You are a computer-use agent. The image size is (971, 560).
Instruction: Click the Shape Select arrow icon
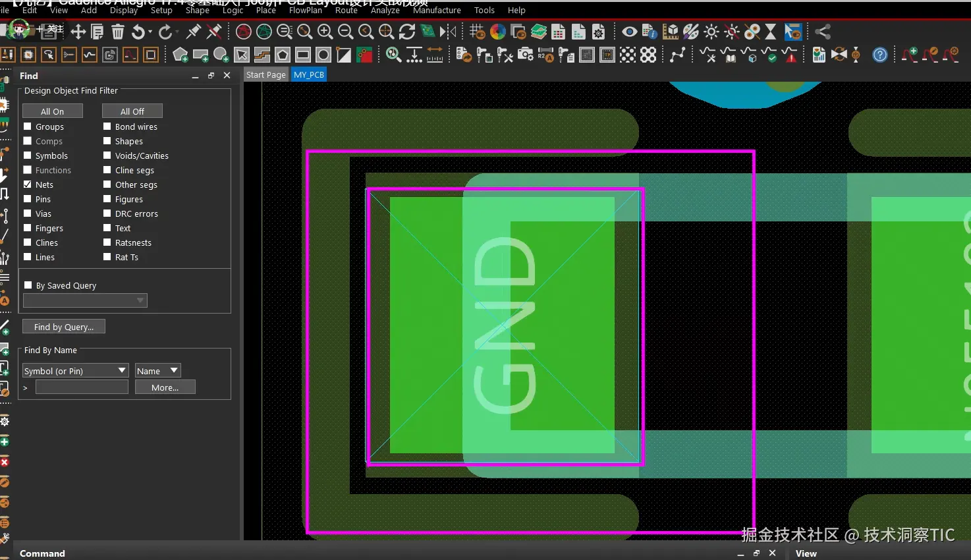(242, 55)
